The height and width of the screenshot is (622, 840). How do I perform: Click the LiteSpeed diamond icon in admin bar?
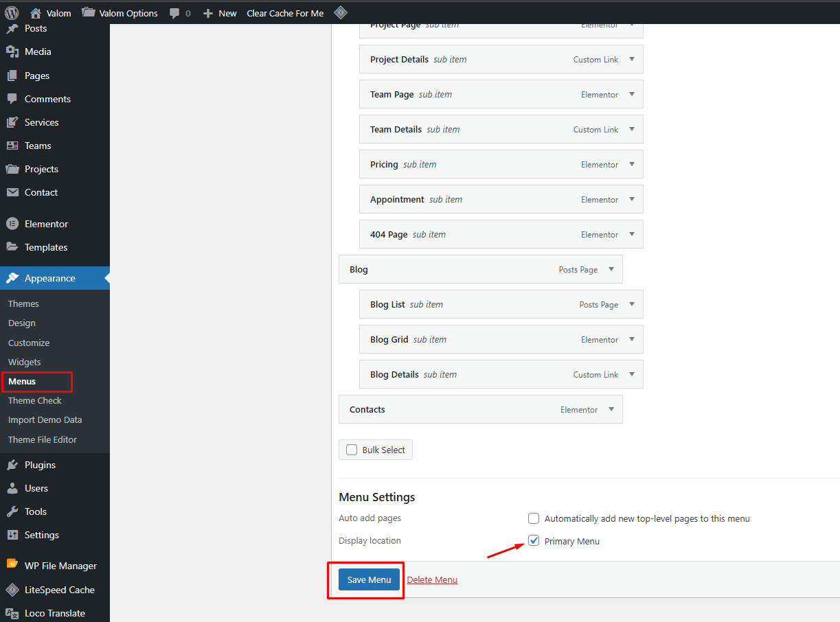[x=340, y=12]
